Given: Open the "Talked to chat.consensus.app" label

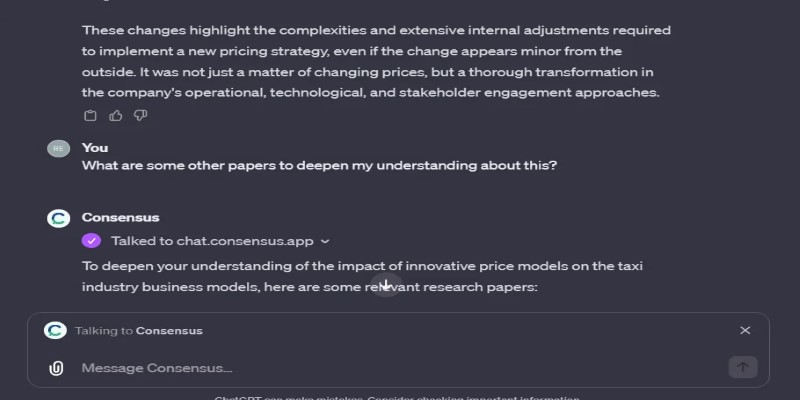Looking at the screenshot, I should pyautogui.click(x=212, y=241).
